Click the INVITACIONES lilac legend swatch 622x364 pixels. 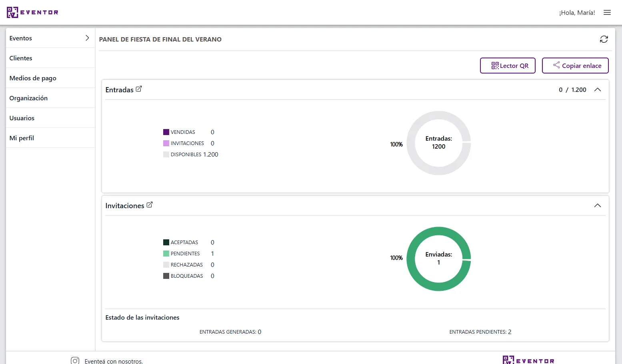click(166, 143)
